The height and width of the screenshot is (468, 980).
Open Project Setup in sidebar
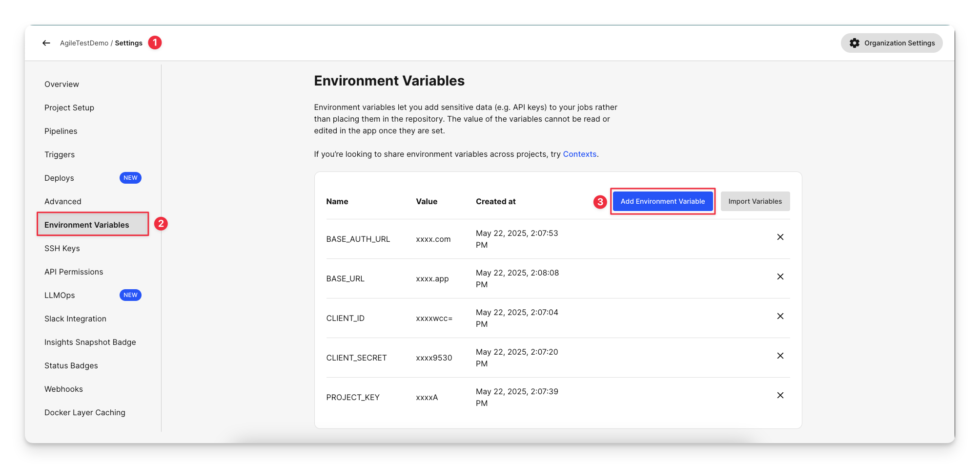69,107
